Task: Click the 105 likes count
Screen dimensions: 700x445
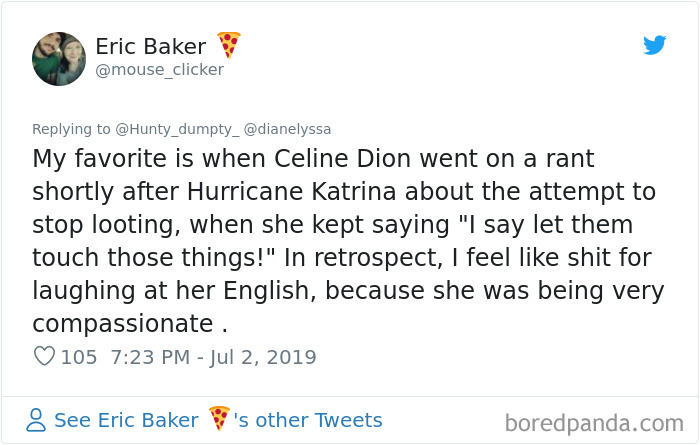Action: [x=79, y=357]
